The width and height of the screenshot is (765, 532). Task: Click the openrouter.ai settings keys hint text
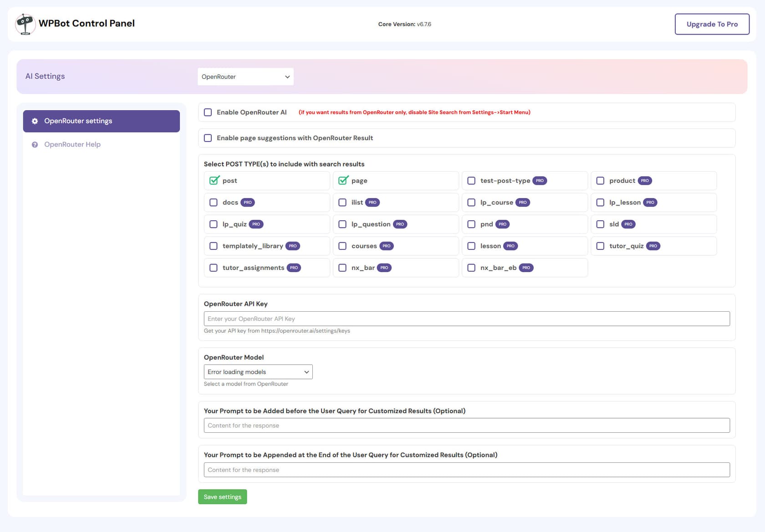[277, 331]
